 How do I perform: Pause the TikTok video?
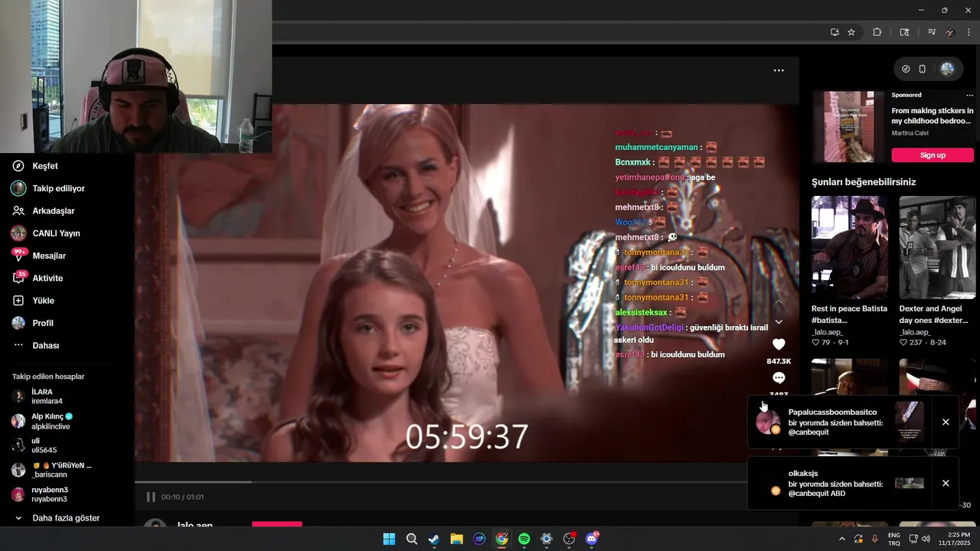[151, 497]
